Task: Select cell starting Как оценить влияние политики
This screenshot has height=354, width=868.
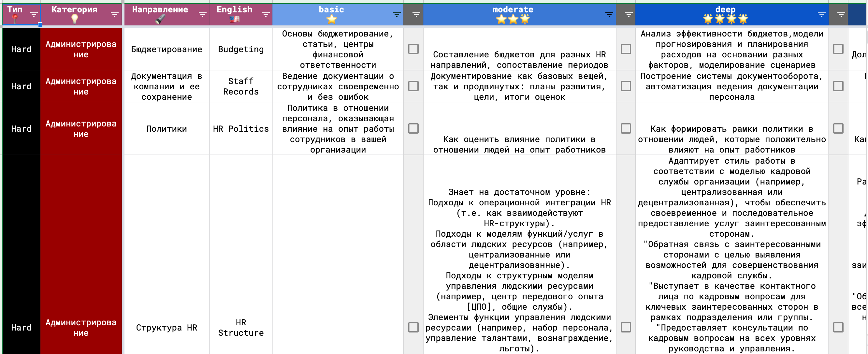Action: 519,128
